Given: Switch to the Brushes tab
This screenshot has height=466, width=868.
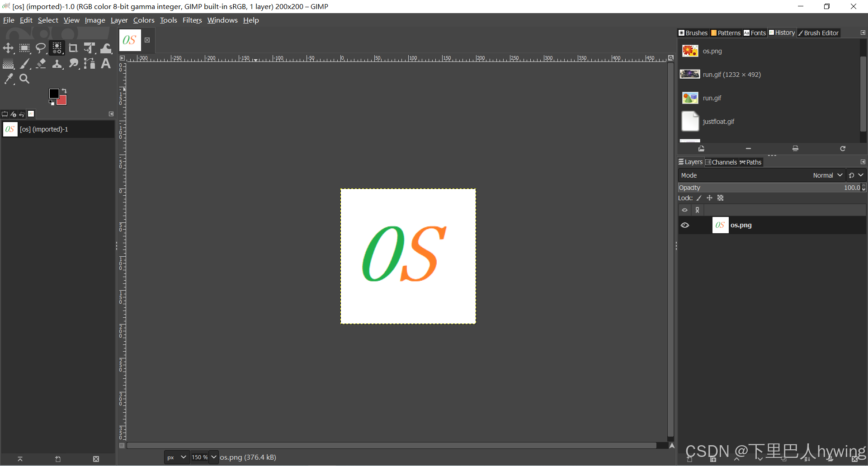Looking at the screenshot, I should tap(693, 33).
